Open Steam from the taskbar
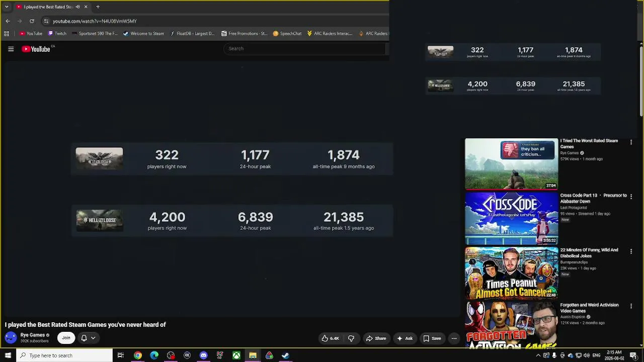This screenshot has width=644, height=362. pyautogui.click(x=285, y=355)
